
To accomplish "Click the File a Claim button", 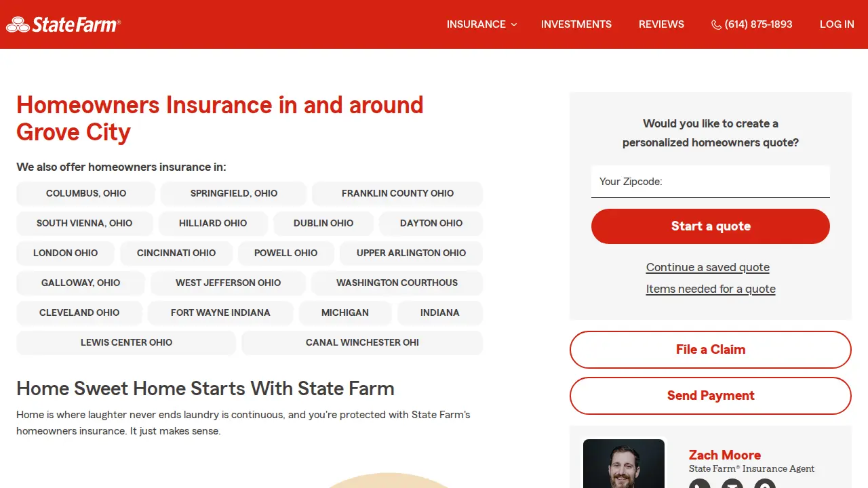I will coord(711,350).
